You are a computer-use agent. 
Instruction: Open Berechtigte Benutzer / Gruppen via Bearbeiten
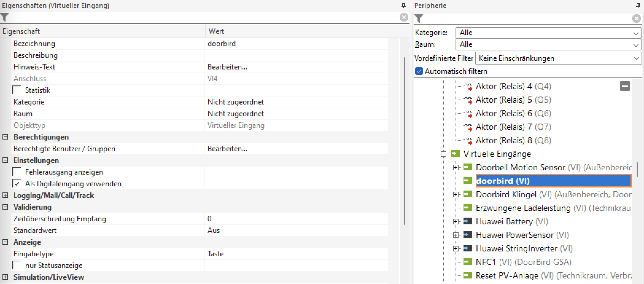[227, 148]
